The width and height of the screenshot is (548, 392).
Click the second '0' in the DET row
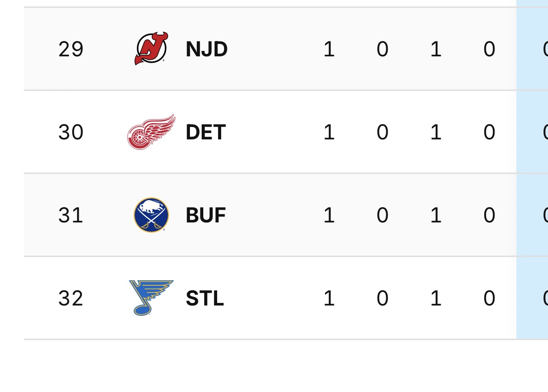[x=489, y=132]
